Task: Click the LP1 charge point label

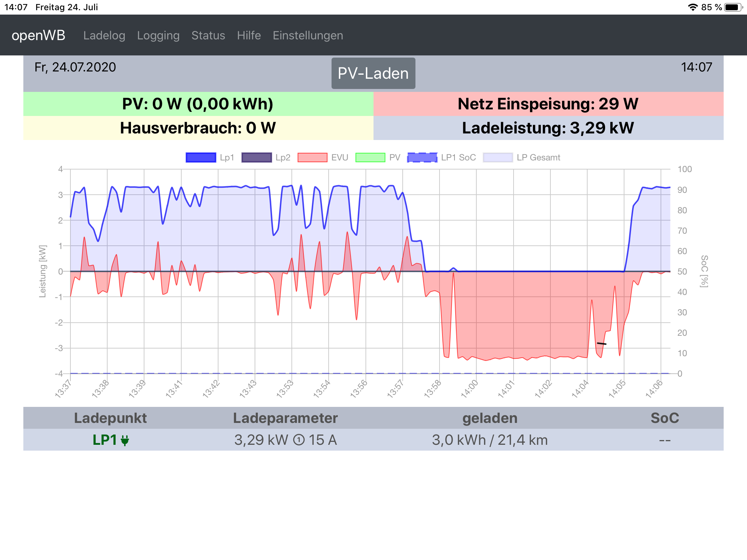Action: tap(104, 440)
